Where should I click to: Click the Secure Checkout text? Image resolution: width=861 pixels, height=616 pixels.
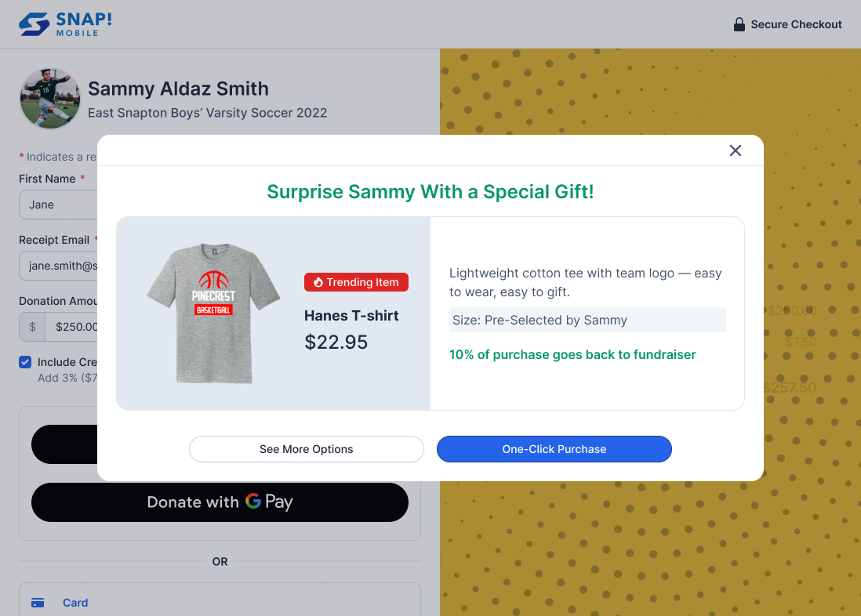(796, 24)
